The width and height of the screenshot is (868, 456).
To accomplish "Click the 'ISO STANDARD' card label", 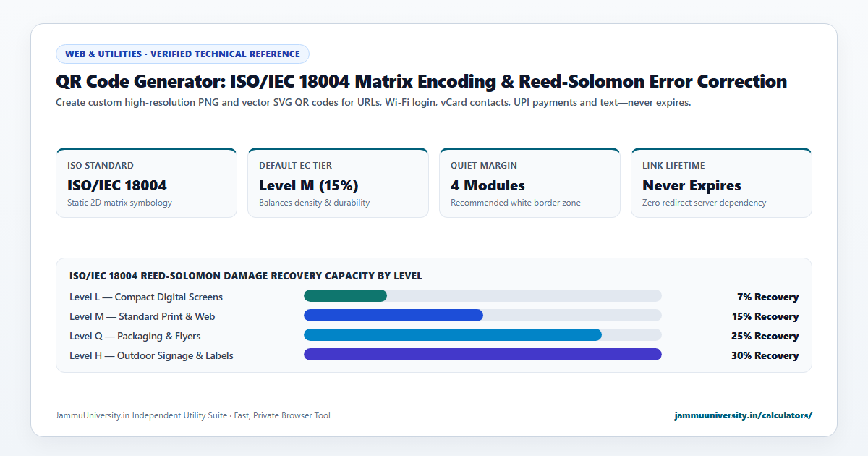I will (101, 166).
